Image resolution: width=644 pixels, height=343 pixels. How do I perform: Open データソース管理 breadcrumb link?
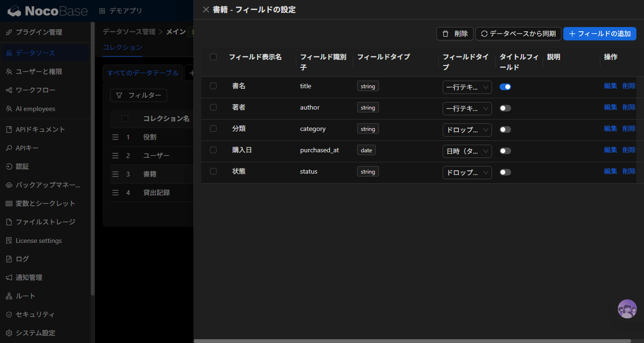click(x=129, y=32)
